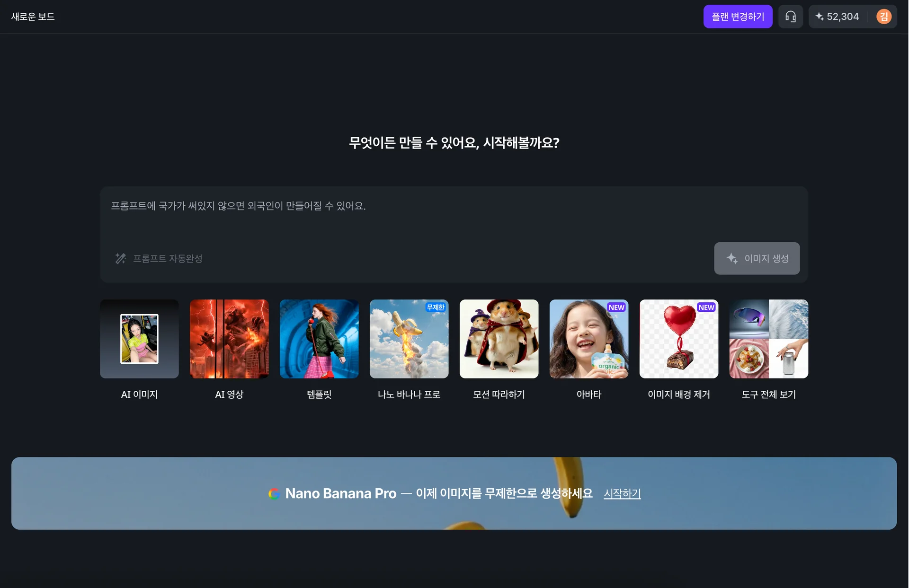Click the sparkle credits icon

820,17
